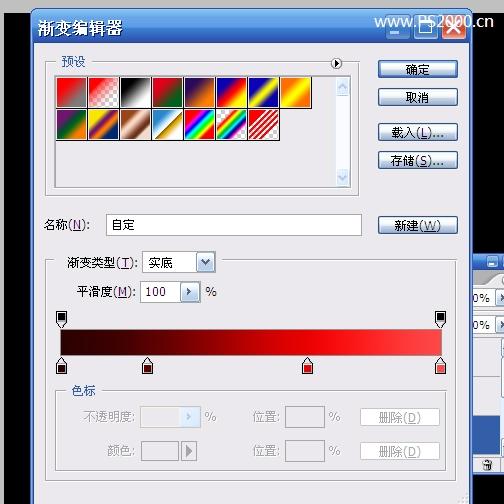Select the chrome gradient preset
Viewport: 504px width, 504px height.
coord(167,124)
